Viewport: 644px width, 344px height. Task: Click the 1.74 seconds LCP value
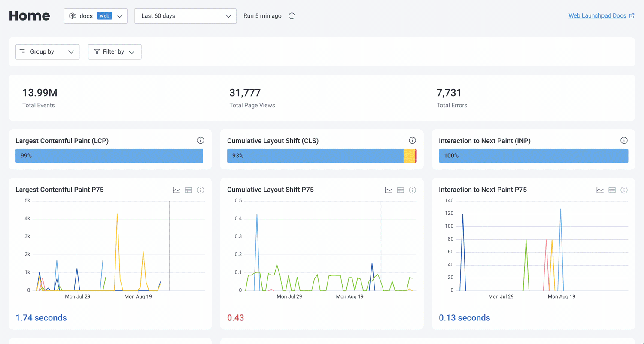tap(41, 318)
